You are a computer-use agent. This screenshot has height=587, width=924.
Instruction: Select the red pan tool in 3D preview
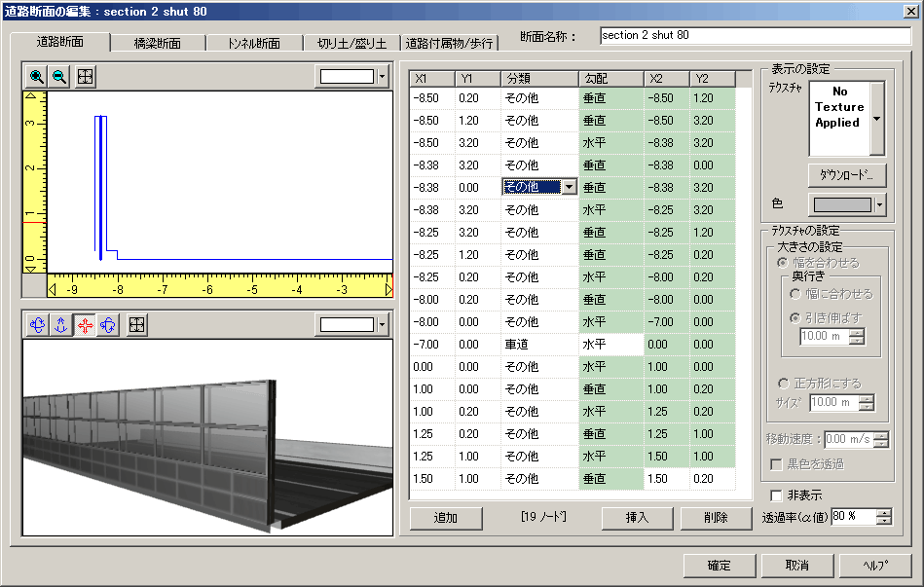click(x=85, y=325)
